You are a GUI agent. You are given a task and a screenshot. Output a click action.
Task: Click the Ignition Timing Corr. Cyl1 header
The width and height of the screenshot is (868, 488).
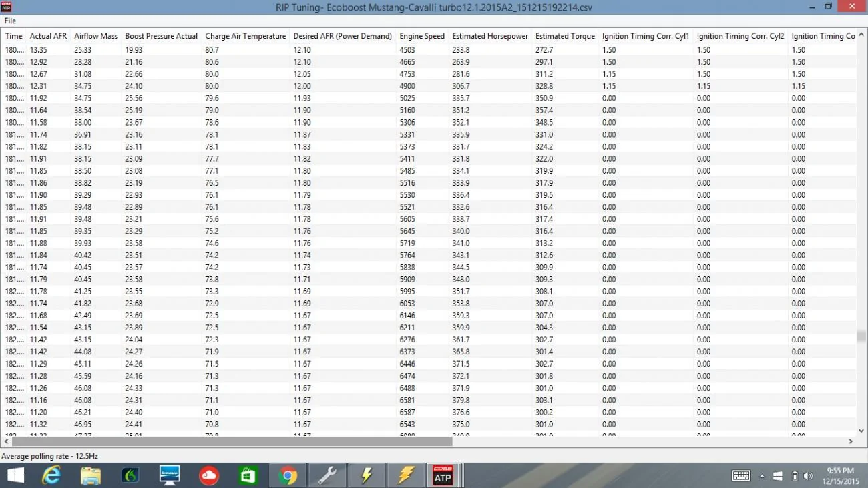pos(646,36)
